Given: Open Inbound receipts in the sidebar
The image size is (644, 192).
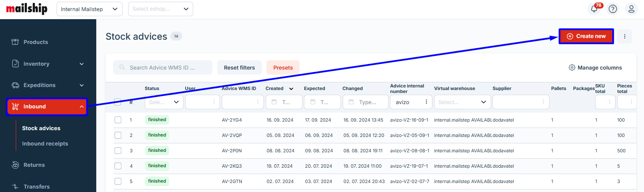Looking at the screenshot, I should coord(45,144).
